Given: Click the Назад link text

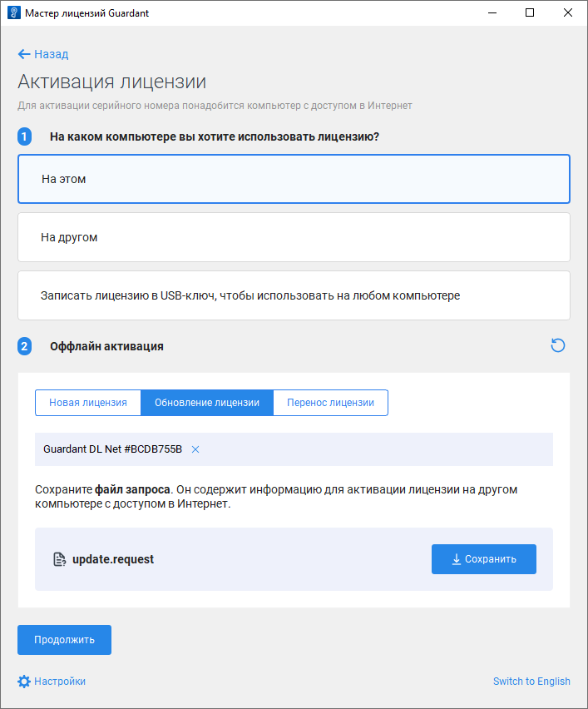Looking at the screenshot, I should tap(51, 54).
